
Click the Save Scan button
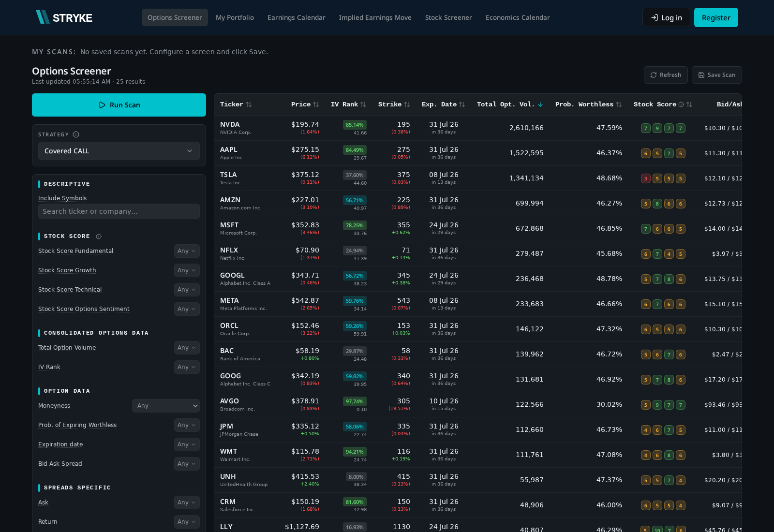(x=716, y=75)
